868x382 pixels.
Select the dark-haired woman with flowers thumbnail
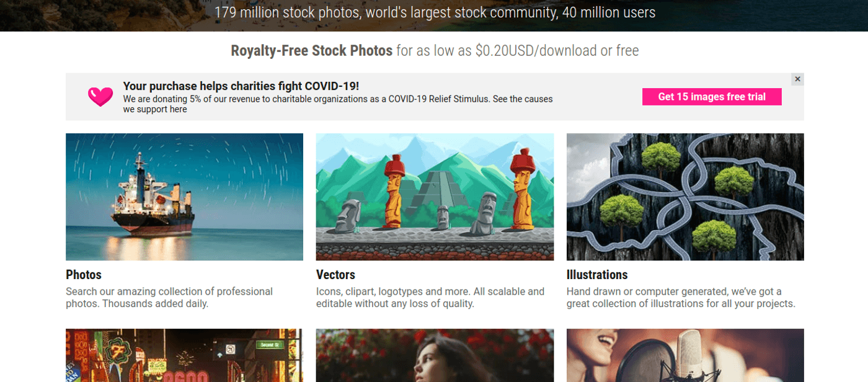(435, 355)
